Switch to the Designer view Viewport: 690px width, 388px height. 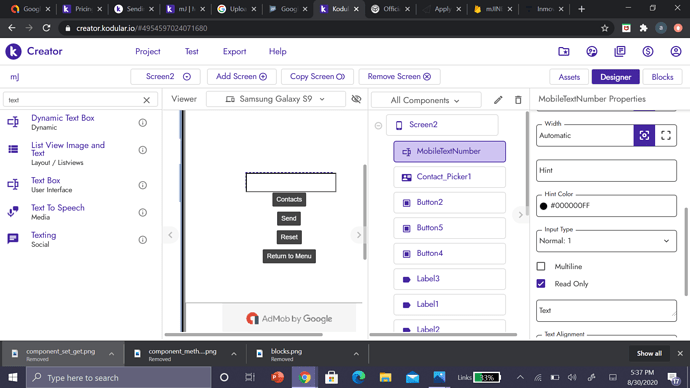pyautogui.click(x=615, y=77)
